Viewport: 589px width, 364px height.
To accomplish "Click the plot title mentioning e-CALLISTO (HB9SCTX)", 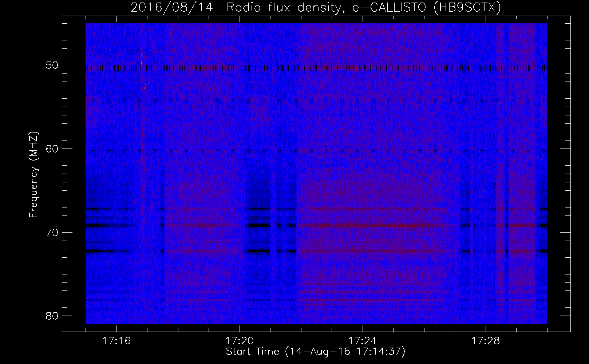I will pyautogui.click(x=316, y=7).
